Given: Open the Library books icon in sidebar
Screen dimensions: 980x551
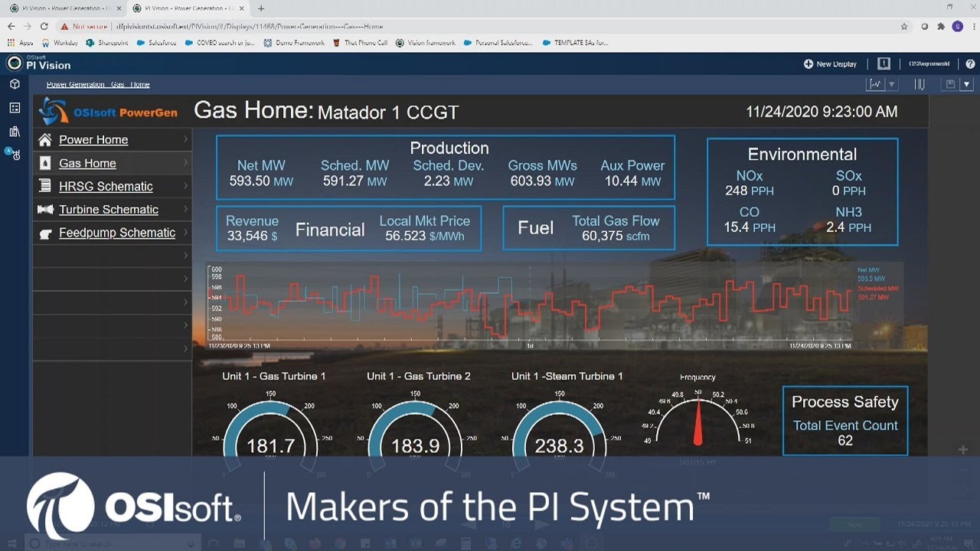Looking at the screenshot, I should click(x=15, y=132).
